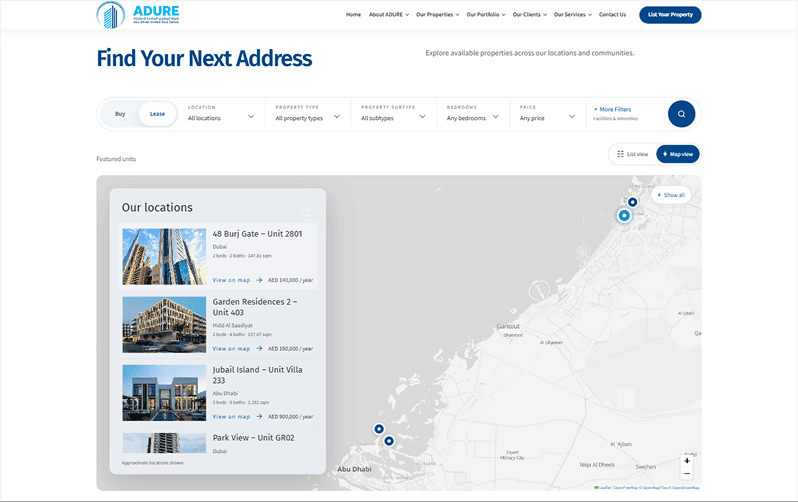
Task: Open Park View Unit GR02 thumbnail
Action: 164,443
